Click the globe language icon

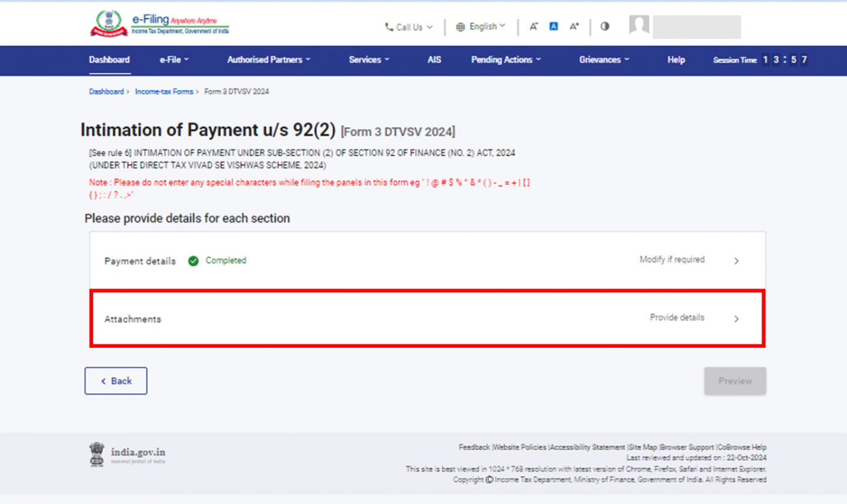(x=462, y=26)
